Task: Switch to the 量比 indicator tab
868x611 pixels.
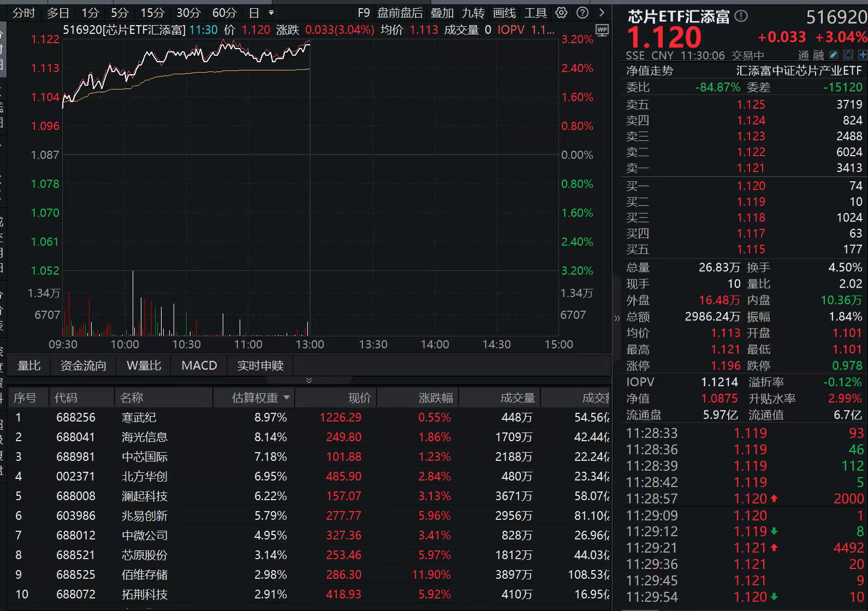Action: pyautogui.click(x=29, y=365)
